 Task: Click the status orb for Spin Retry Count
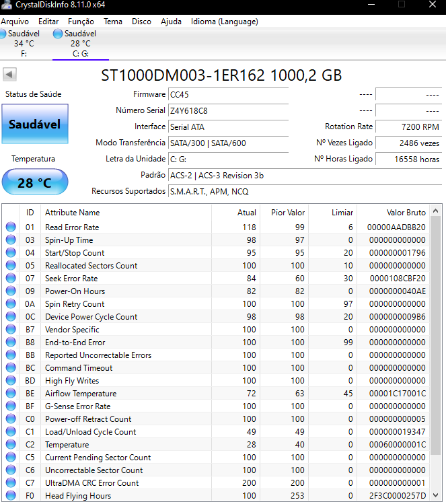11,303
